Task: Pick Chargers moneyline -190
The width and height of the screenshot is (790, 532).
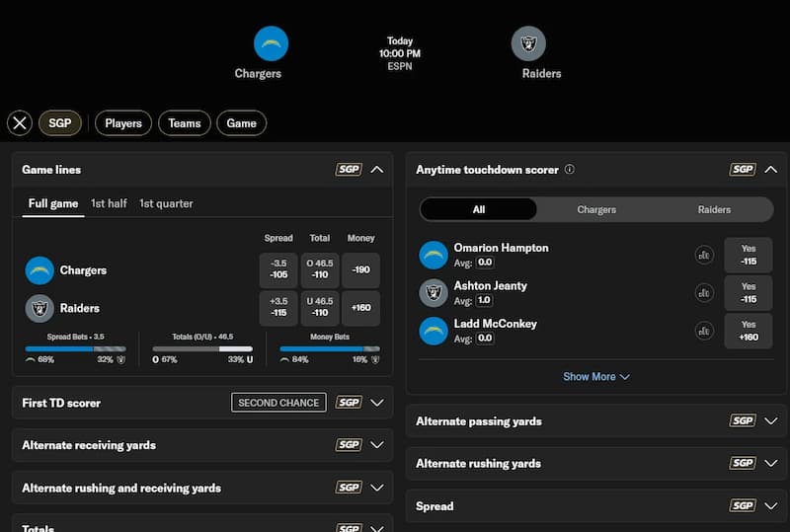Action: tap(360, 269)
